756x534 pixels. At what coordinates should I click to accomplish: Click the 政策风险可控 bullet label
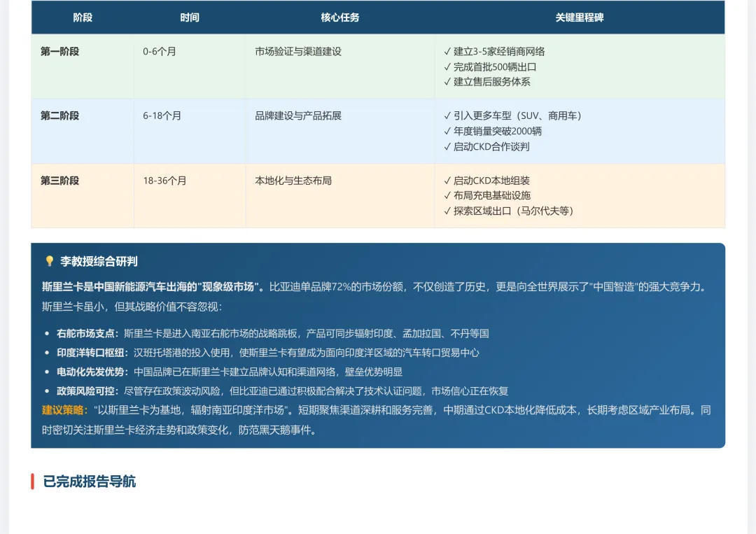click(86, 391)
